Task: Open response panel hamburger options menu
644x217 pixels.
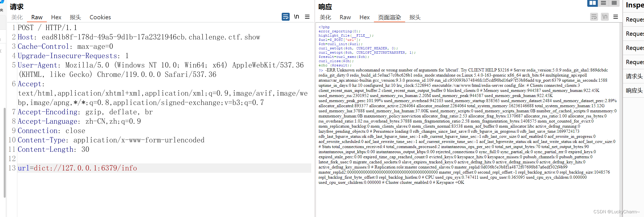Action: 616,17
